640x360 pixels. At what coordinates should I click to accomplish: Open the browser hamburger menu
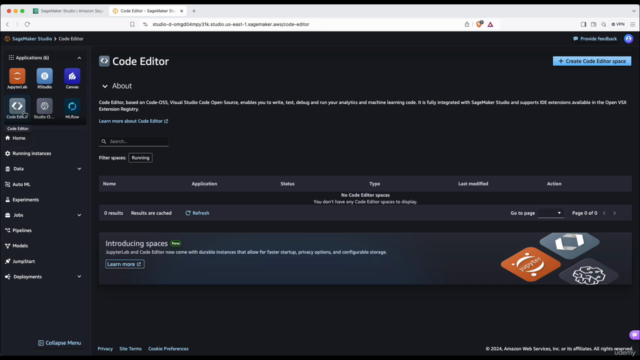(x=633, y=24)
